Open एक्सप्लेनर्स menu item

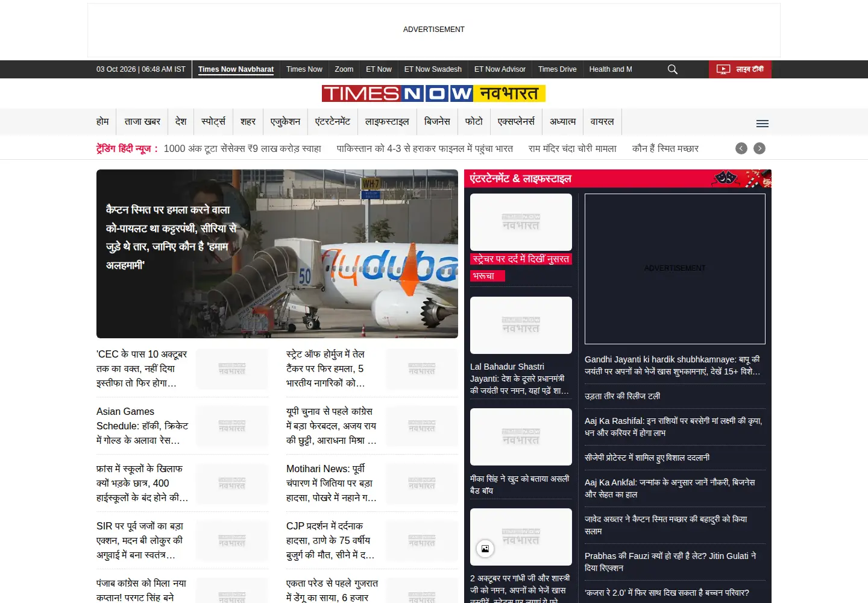[x=516, y=122]
